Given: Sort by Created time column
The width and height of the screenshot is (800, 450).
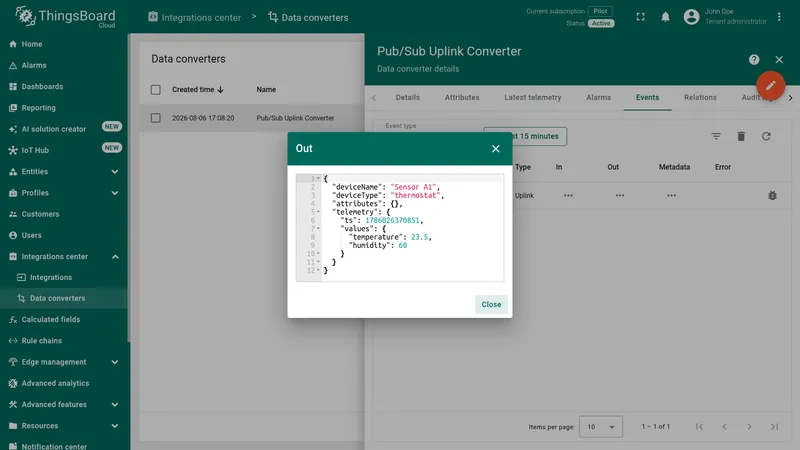Looking at the screenshot, I should 197,90.
